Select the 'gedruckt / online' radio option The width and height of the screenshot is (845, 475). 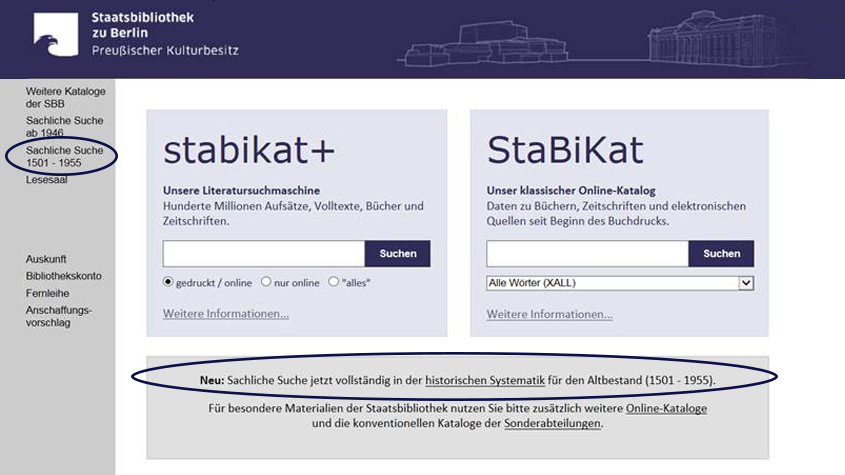click(x=168, y=282)
